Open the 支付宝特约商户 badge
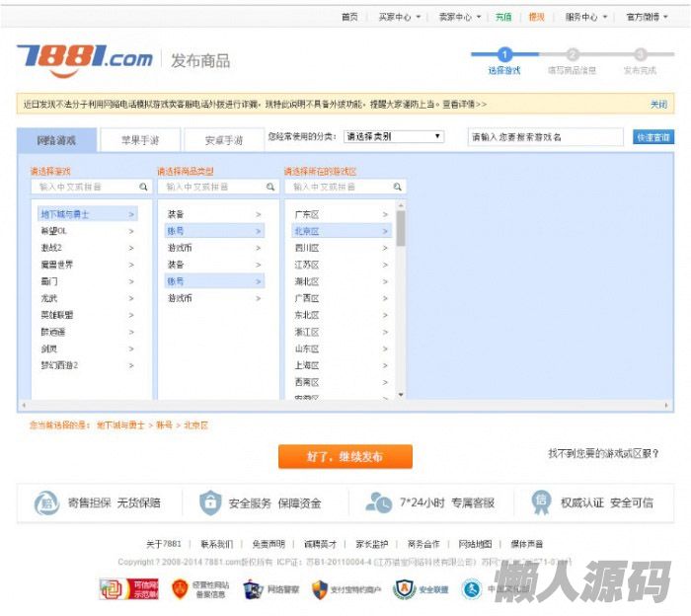This screenshot has width=691, height=616. (346, 589)
